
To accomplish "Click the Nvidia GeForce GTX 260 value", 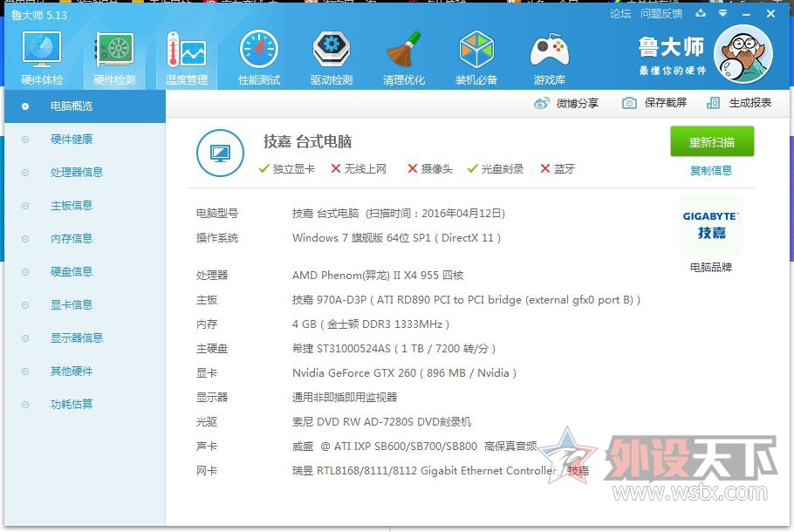I will point(404,373).
